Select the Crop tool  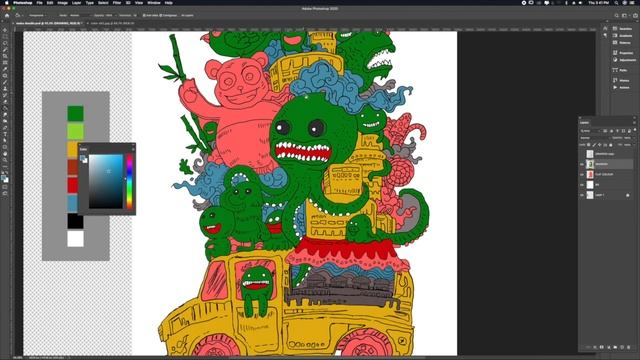click(5, 56)
